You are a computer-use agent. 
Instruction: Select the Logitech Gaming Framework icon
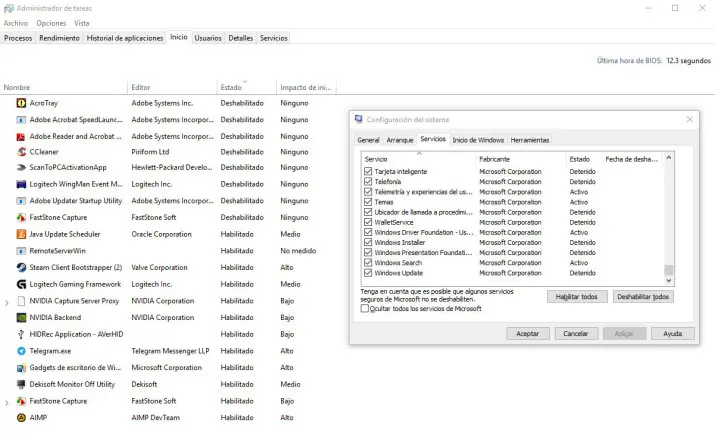21,284
